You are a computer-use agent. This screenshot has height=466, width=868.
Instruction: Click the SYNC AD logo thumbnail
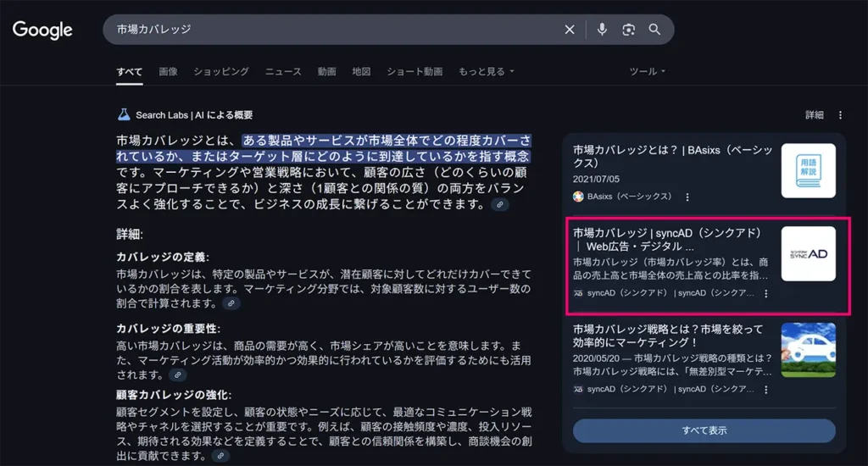(x=808, y=253)
